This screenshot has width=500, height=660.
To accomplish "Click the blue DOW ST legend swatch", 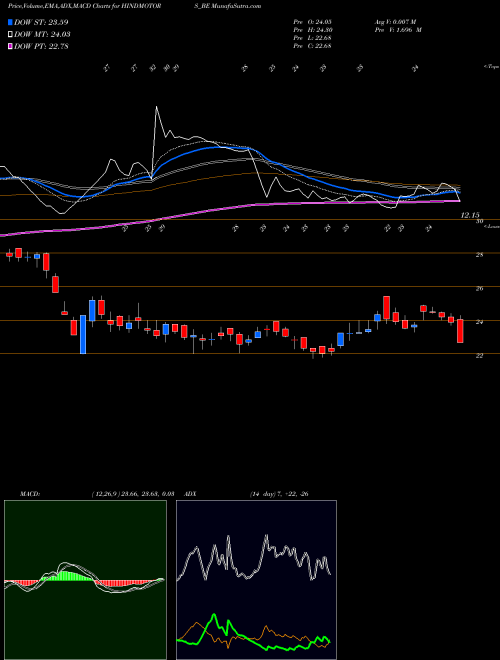I will (x=10, y=23).
